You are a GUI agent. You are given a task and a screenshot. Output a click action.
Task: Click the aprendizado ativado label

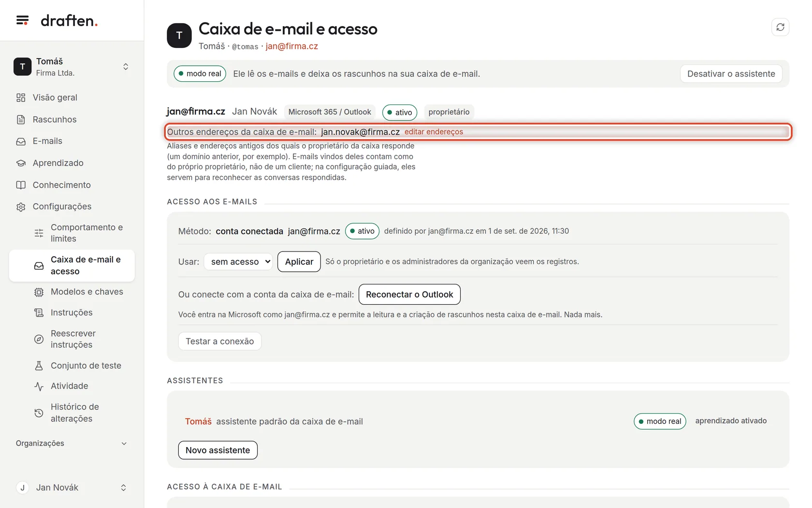tap(731, 421)
